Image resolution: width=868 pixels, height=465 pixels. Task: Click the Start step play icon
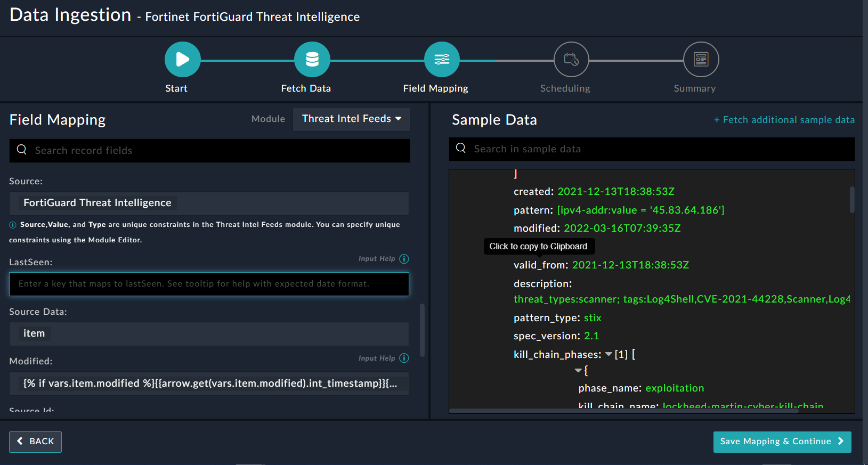[x=182, y=59]
